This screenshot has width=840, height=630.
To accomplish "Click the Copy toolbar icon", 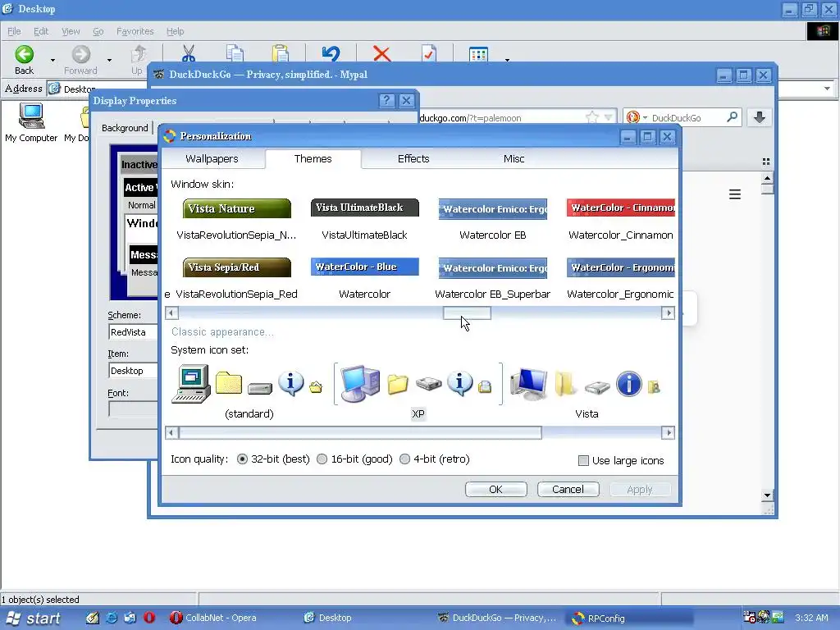I will pyautogui.click(x=235, y=53).
